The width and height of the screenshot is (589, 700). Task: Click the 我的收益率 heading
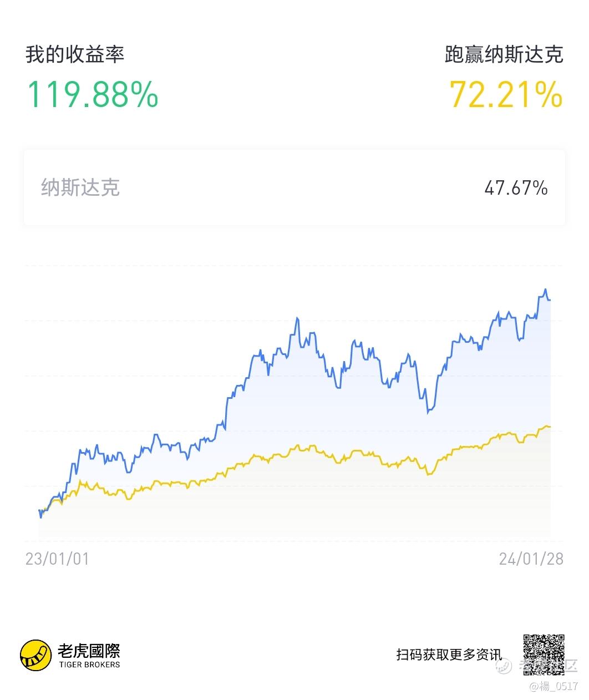[x=75, y=54]
